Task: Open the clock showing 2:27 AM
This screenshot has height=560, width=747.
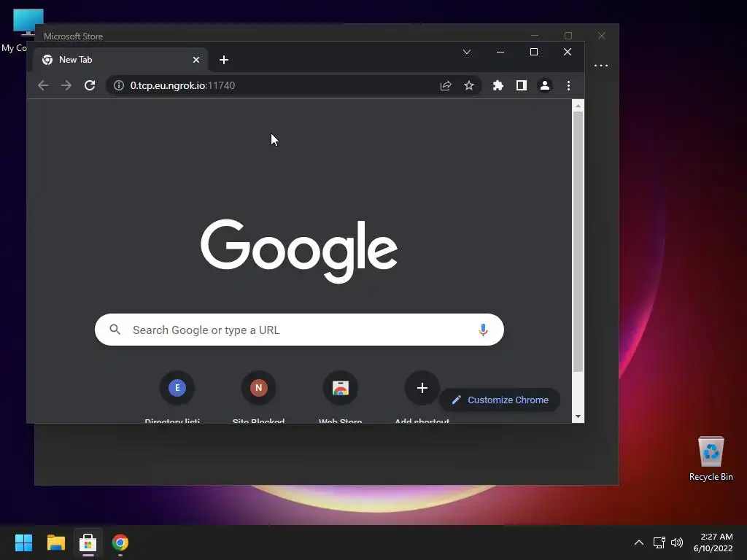Action: pyautogui.click(x=713, y=542)
